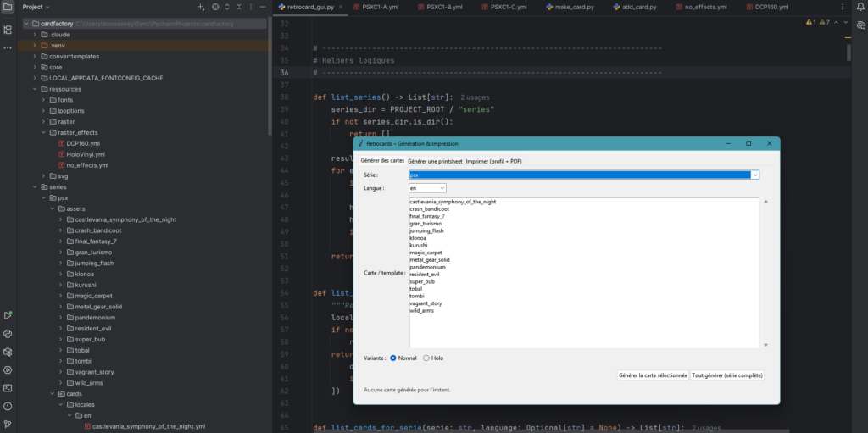Viewport: 868px width, 433px height.
Task: Collapse the raster_effects folder
Action: pos(44,132)
